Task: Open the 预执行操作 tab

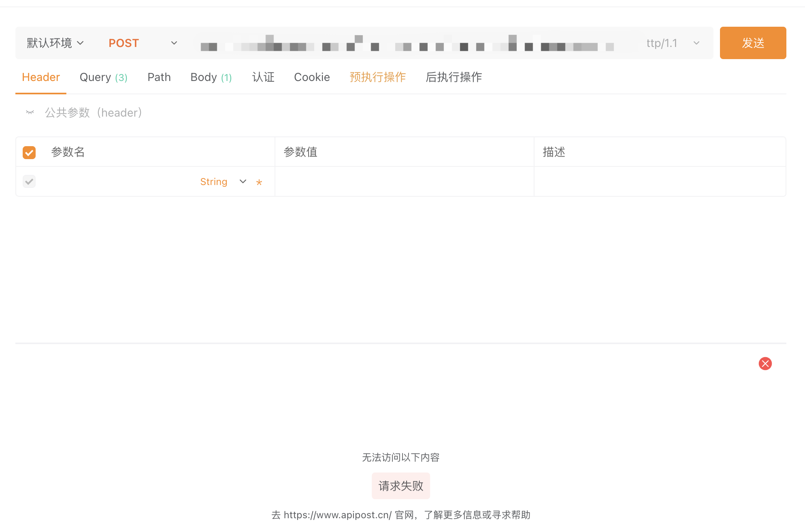Action: click(x=378, y=77)
